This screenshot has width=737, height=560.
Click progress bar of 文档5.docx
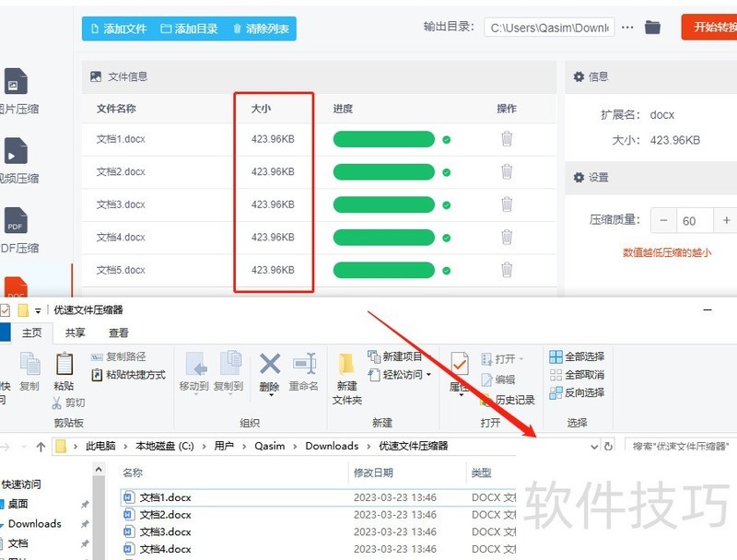383,270
